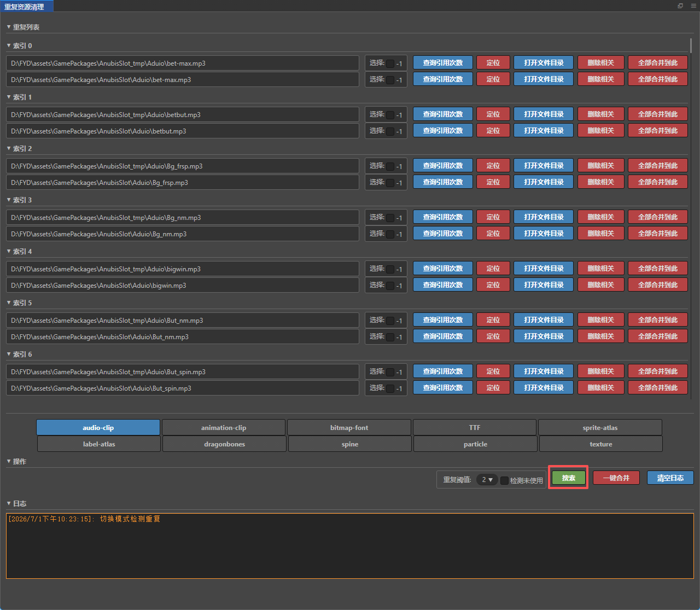Check 选择 box for AnubisSlot_tmp bet-max.mp3
Screen dimensions: 700x610
(390, 63)
